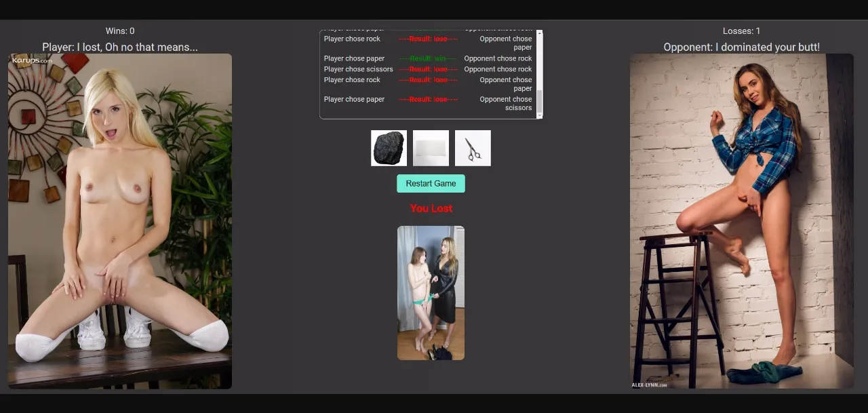Viewport: 868px width, 413px height.
Task: Click the Karups.com watermark link
Action: click(29, 61)
